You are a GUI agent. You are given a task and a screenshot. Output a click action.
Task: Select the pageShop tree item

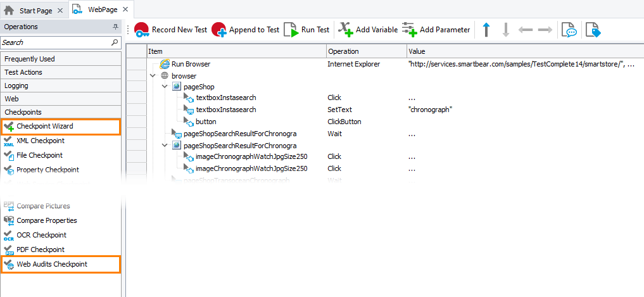click(199, 87)
